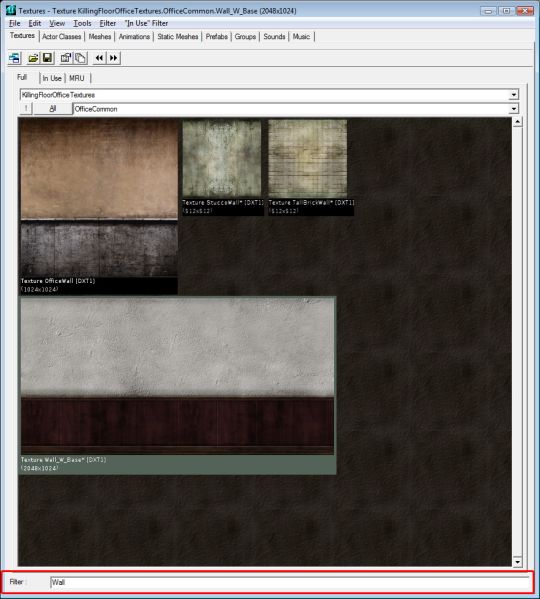The width and height of the screenshot is (540, 599).
Task: Click the Texture StuccoWall* [DXT1] label
Action: pyautogui.click(x=223, y=202)
